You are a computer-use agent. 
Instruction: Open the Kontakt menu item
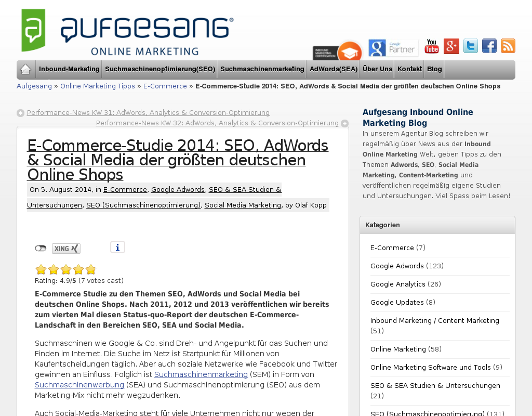click(409, 69)
